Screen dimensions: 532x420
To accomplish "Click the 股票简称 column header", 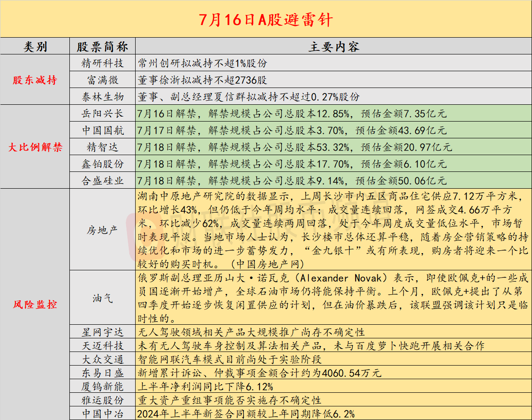I will tap(102, 46).
